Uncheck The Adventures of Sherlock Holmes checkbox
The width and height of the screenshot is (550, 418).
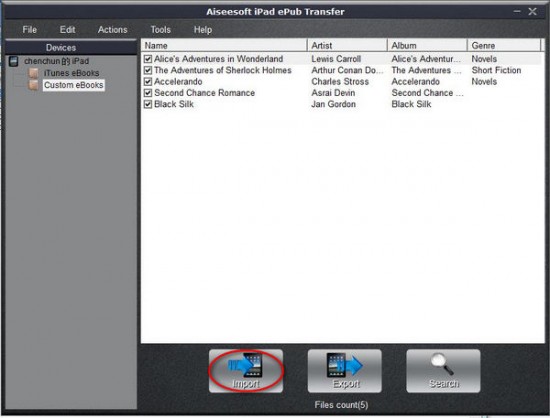pos(148,70)
